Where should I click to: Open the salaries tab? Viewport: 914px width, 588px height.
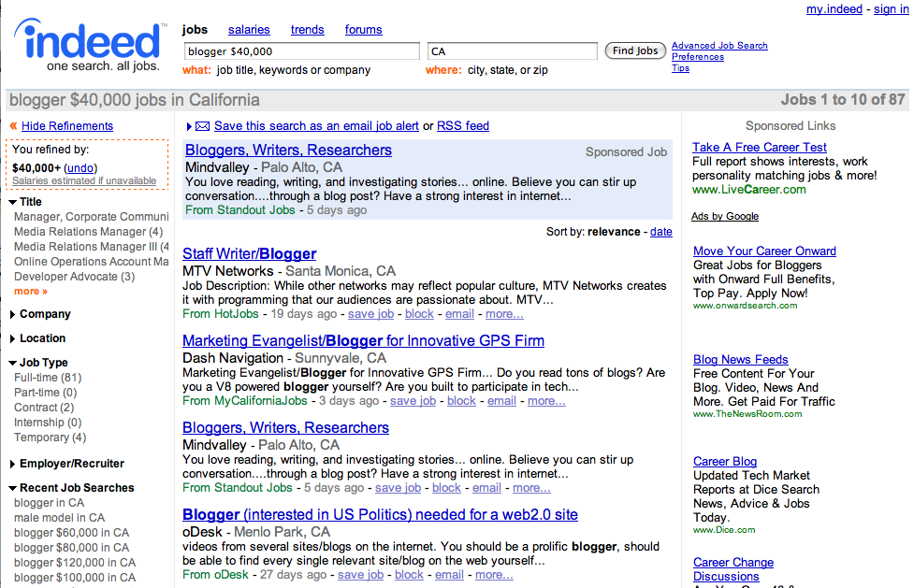(x=249, y=30)
